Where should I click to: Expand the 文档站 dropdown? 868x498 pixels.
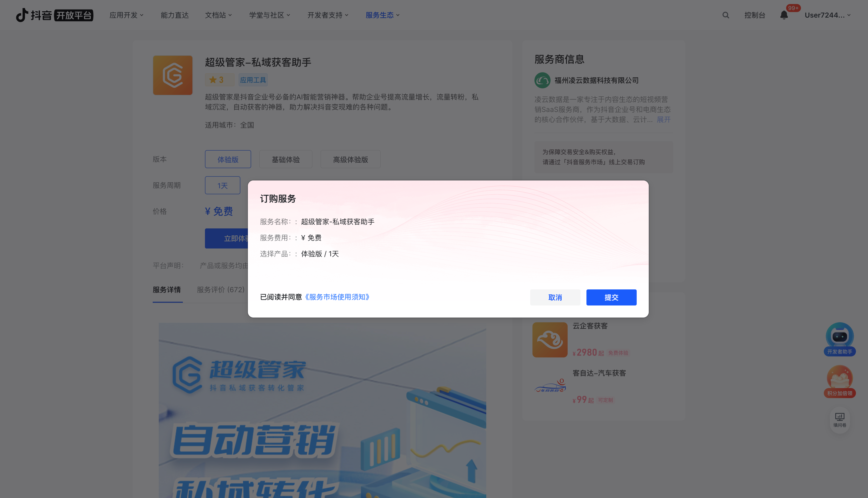[x=219, y=15]
